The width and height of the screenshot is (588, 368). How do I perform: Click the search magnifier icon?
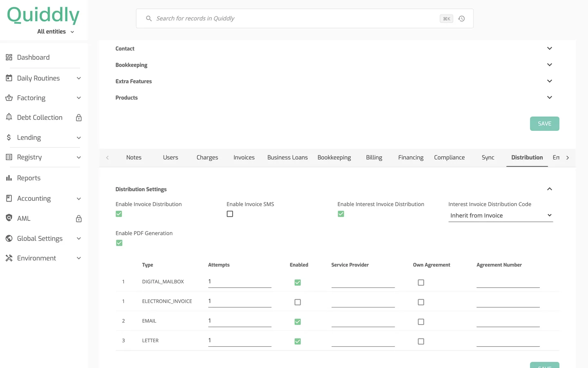pyautogui.click(x=149, y=18)
